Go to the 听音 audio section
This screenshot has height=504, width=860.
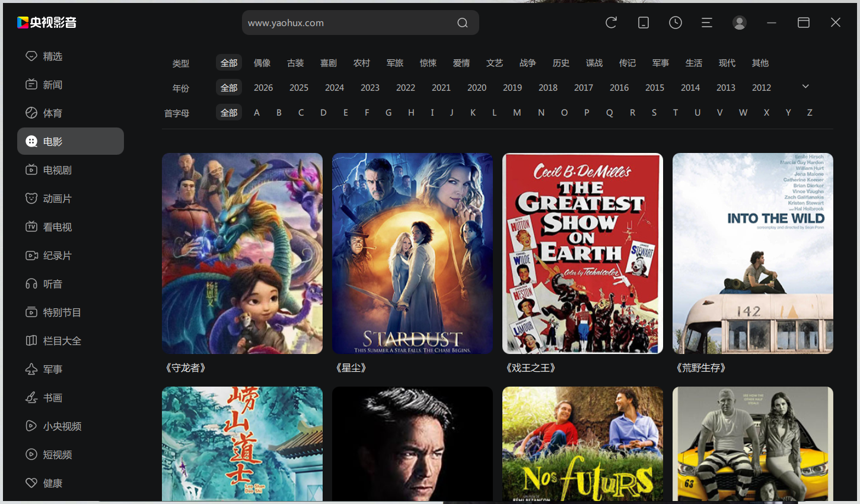(x=52, y=283)
